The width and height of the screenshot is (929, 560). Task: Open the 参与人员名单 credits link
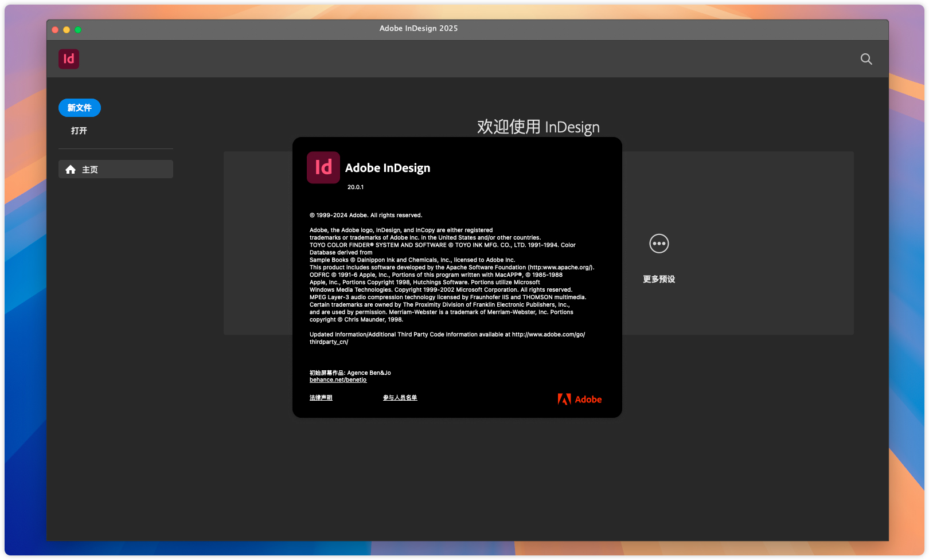(x=400, y=398)
